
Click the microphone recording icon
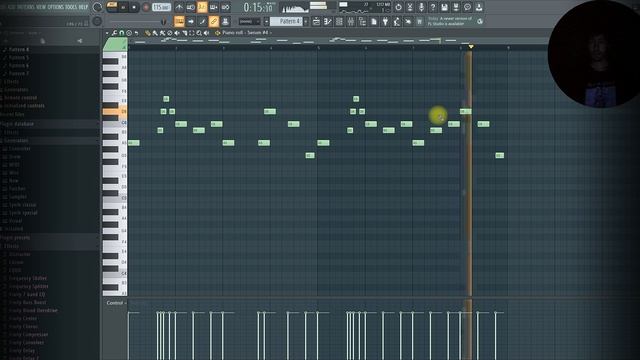point(421,7)
